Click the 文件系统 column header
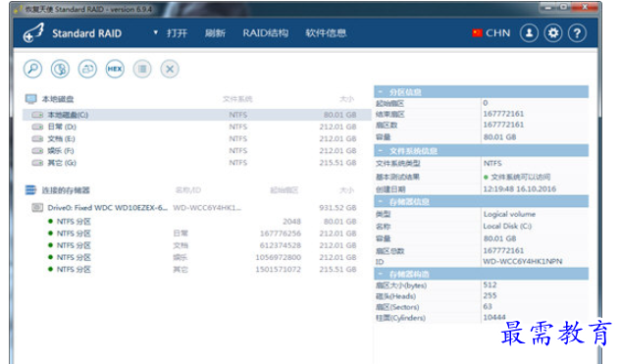Image resolution: width=620 pixels, height=364 pixels. [x=237, y=99]
